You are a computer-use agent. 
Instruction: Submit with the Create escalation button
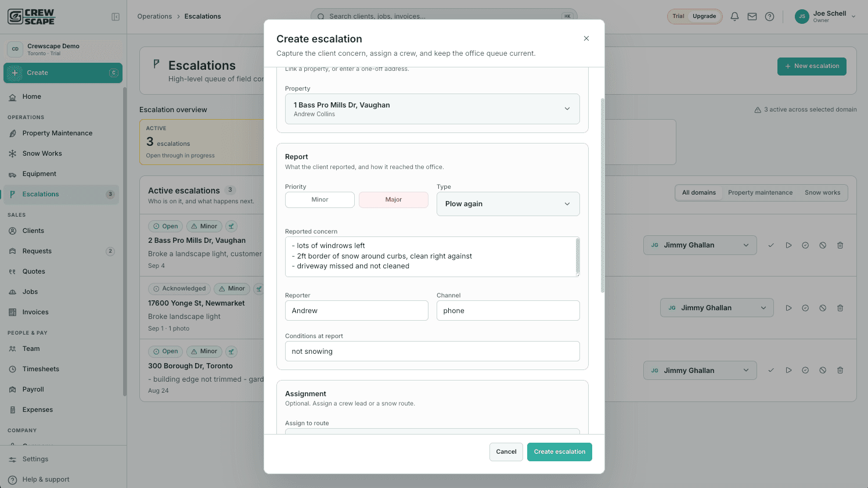pos(560,452)
